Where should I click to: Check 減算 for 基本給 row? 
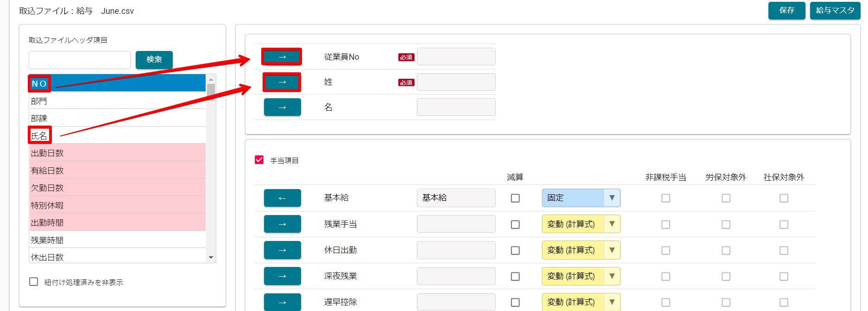click(515, 198)
